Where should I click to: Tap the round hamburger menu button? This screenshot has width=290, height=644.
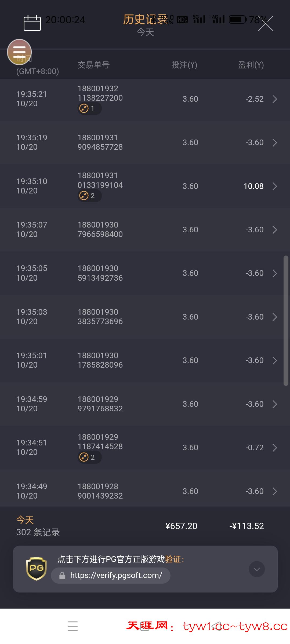coord(19,52)
